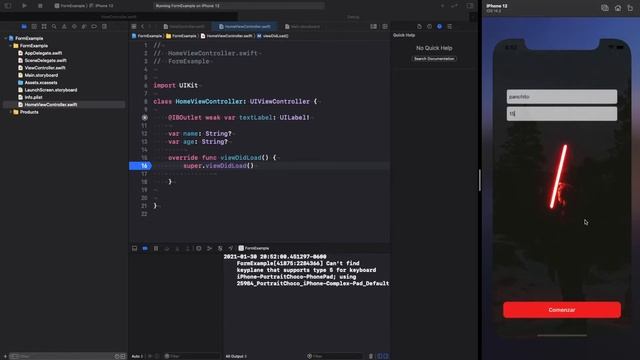Show the history inspector
This screenshot has height=360, width=640.
click(x=429, y=27)
